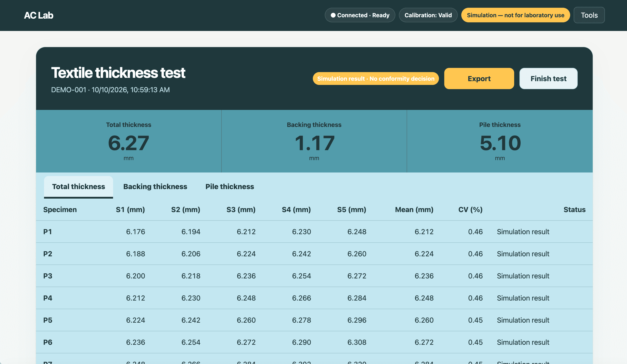Click P6's S5 value 6.308
This screenshot has width=627, height=364.
(x=357, y=342)
